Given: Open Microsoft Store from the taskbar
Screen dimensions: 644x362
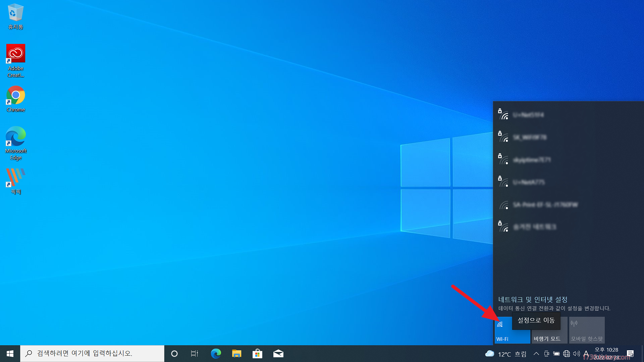Looking at the screenshot, I should [x=257, y=354].
